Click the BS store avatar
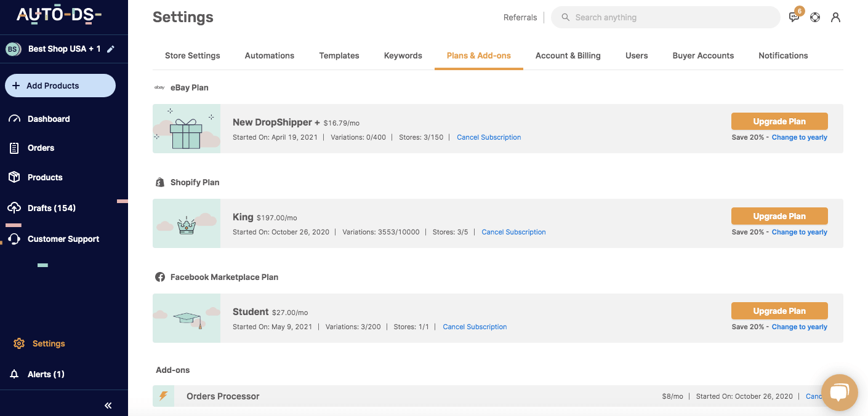 coord(14,49)
